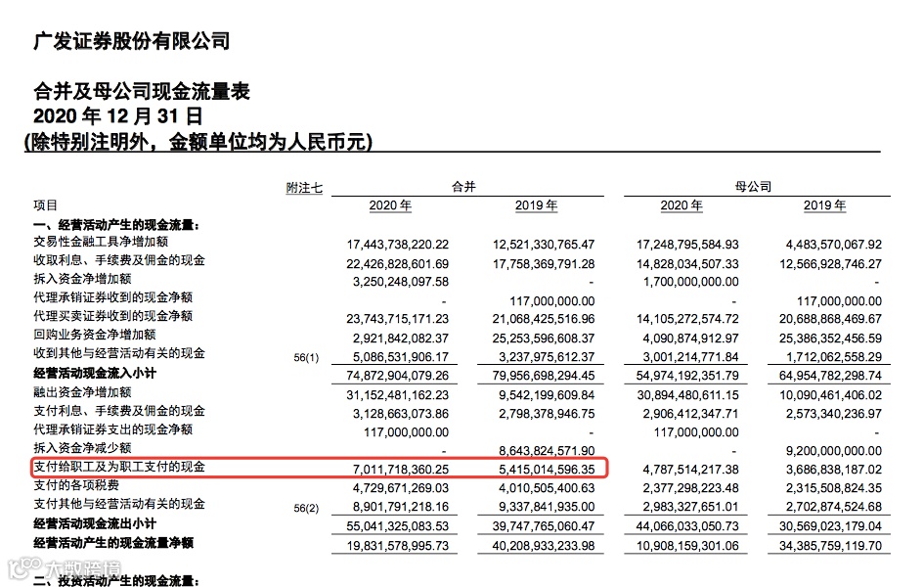Select row label 支付的各项税费
924x587 pixels.
pyautogui.click(x=76, y=485)
